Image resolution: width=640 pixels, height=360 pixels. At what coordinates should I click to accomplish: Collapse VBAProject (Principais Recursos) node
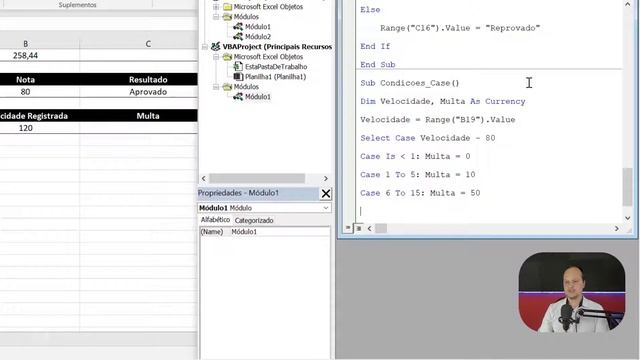point(205,47)
